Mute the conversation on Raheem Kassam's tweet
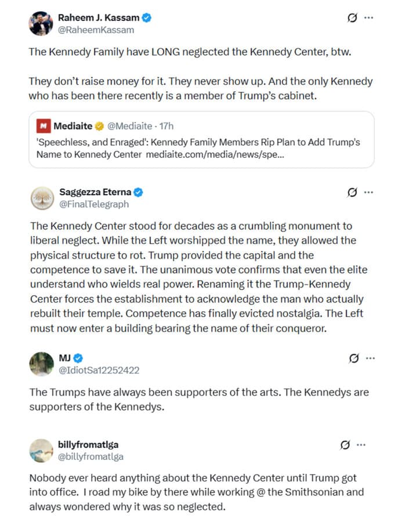This screenshot has width=405, height=532. (x=353, y=17)
